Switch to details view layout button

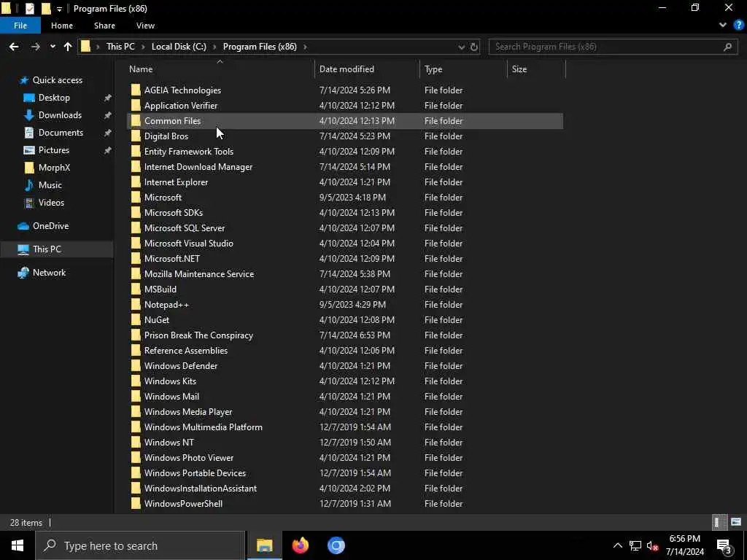pos(719,522)
